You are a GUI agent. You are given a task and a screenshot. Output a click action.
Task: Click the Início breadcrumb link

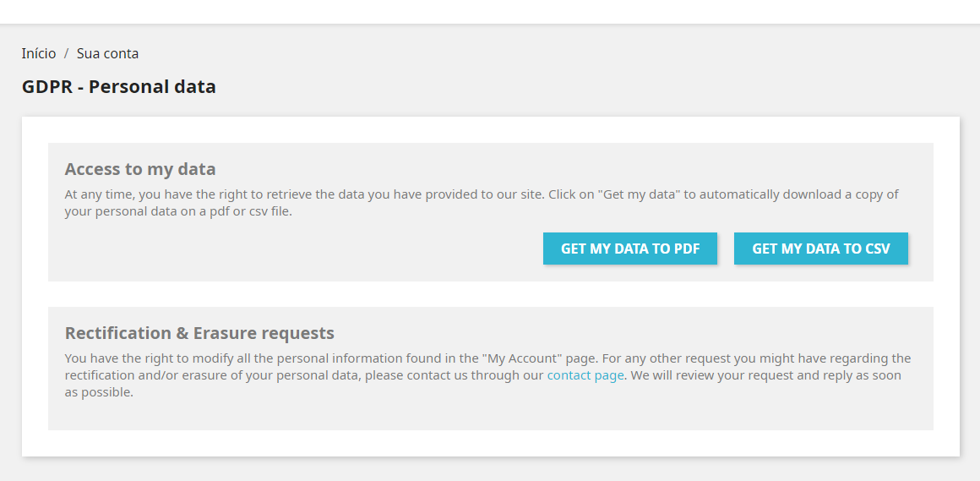pos(39,54)
